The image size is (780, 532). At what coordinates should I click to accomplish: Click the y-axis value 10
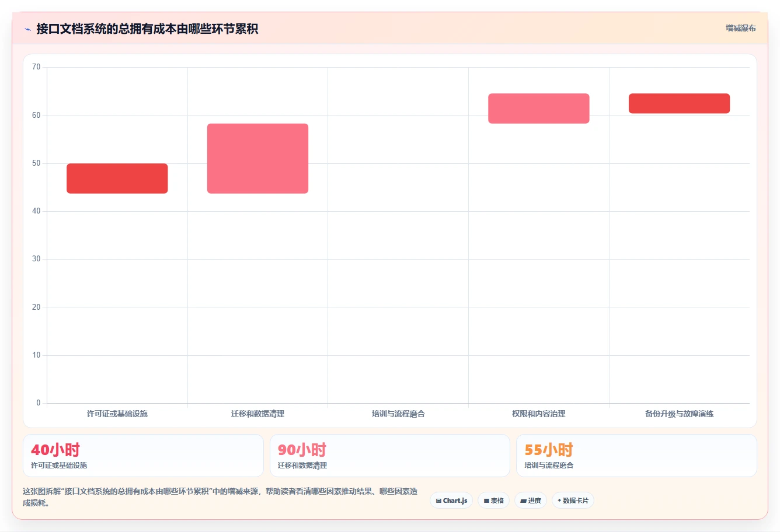coord(36,355)
